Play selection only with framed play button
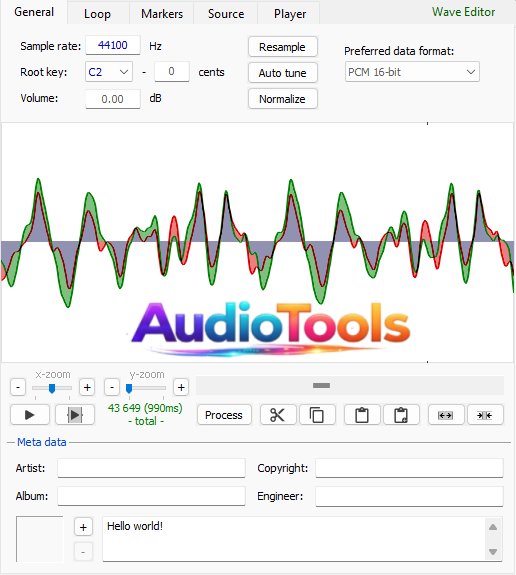The width and height of the screenshot is (516, 575). point(75,415)
